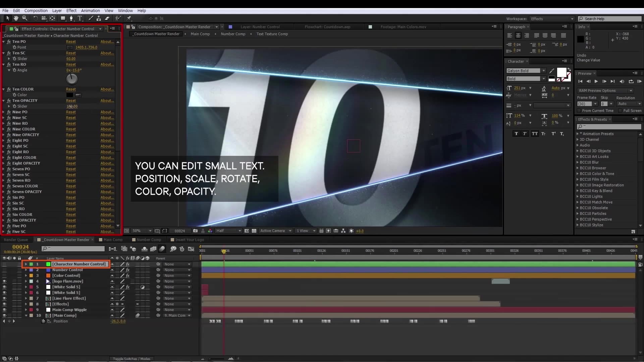Click About for Ten RO effect
Image resolution: width=644 pixels, height=362 pixels.
tap(107, 64)
